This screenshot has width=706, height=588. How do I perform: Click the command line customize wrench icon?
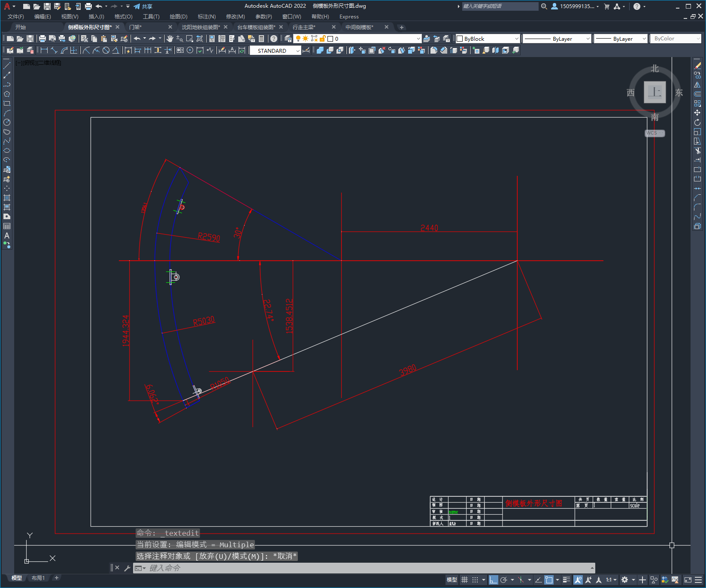pos(127,568)
